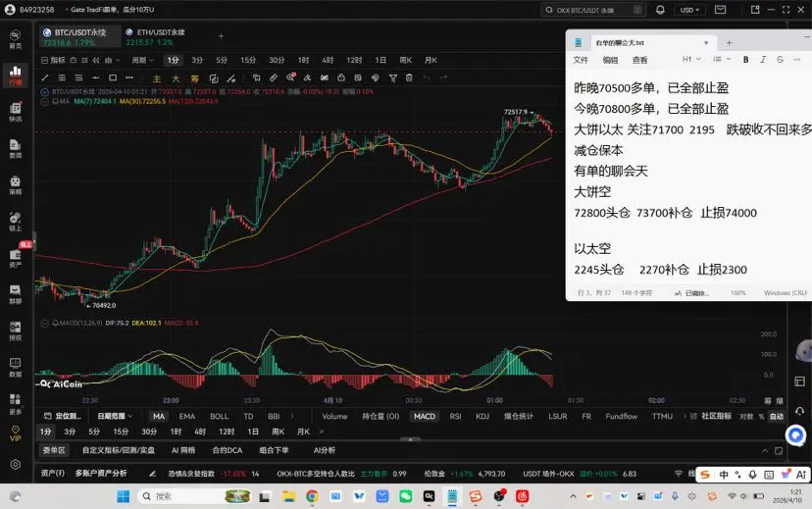The image size is (812, 509).
Task: Click the zoom magnifier tool with red dot
Action: tap(291, 77)
